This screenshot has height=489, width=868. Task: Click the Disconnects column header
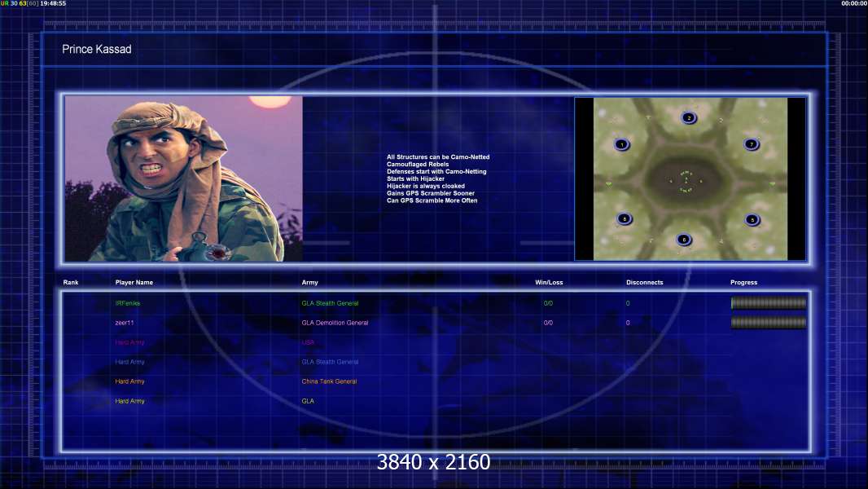(x=644, y=283)
